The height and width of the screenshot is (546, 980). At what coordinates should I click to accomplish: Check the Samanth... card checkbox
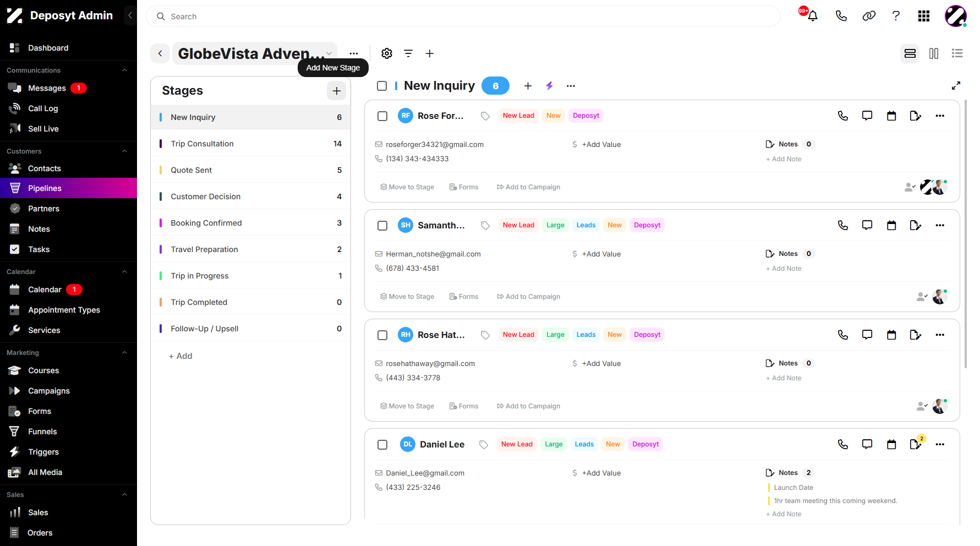pyautogui.click(x=382, y=225)
